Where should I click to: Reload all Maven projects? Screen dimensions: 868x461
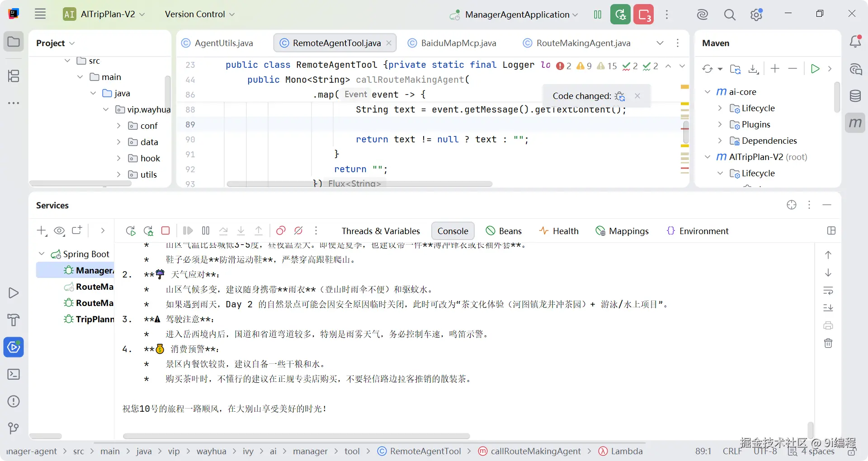708,69
